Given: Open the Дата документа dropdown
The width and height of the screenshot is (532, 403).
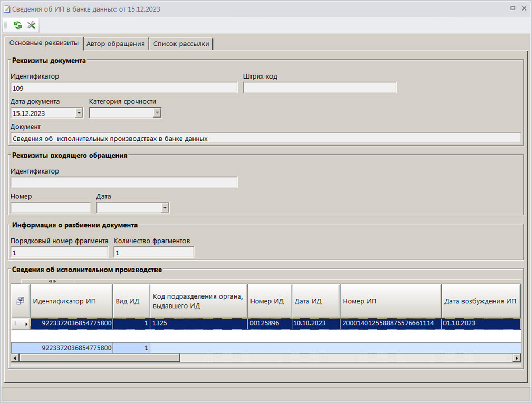Looking at the screenshot, I should point(79,113).
